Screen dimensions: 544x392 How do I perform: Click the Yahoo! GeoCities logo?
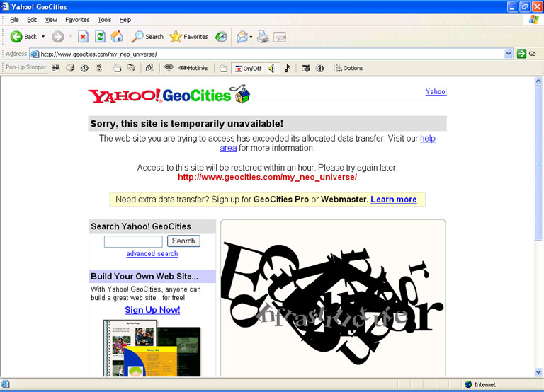[169, 94]
